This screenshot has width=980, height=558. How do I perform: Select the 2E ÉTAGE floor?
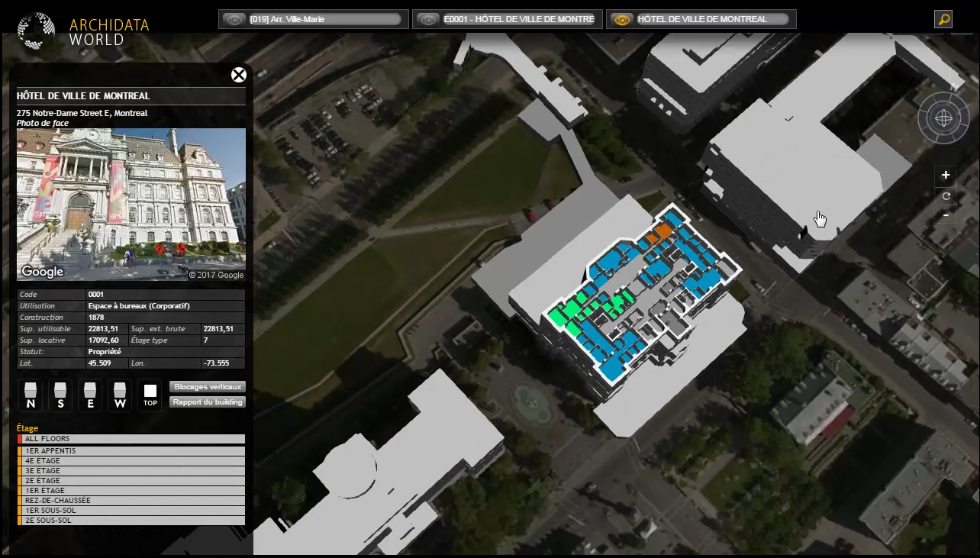131,481
